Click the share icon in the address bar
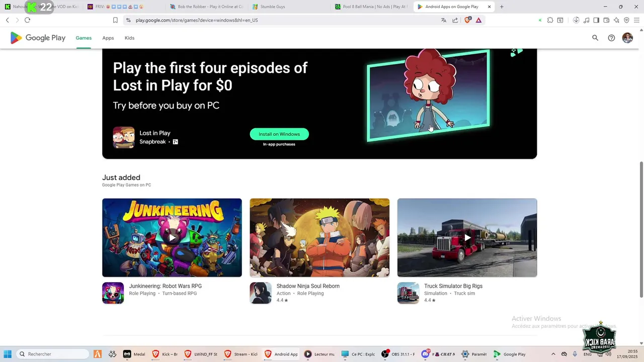 click(455, 20)
